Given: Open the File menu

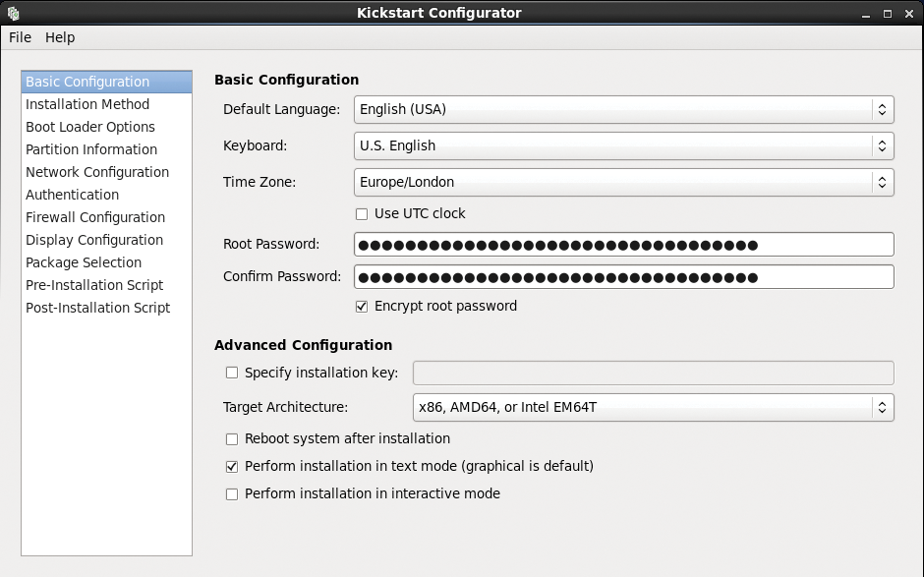Looking at the screenshot, I should pyautogui.click(x=20, y=37).
